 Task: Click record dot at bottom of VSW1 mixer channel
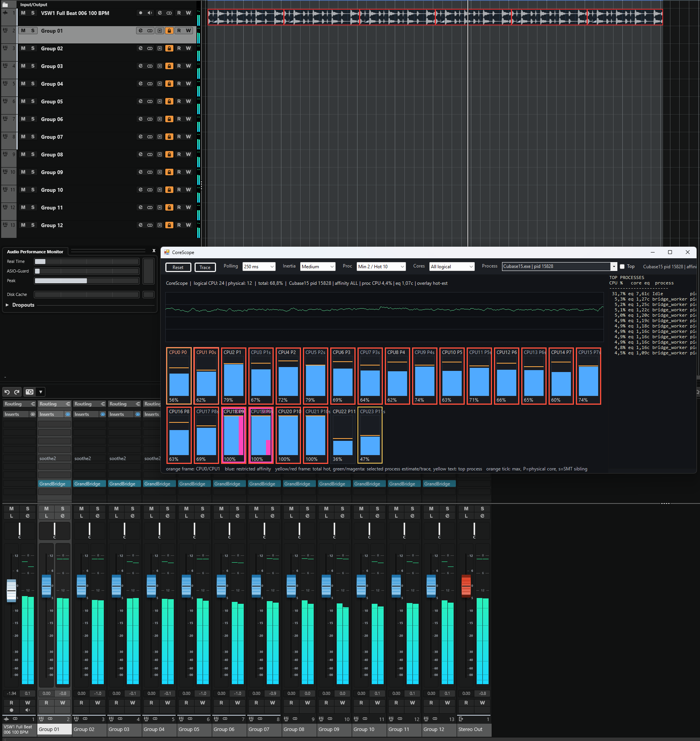pyautogui.click(x=12, y=710)
